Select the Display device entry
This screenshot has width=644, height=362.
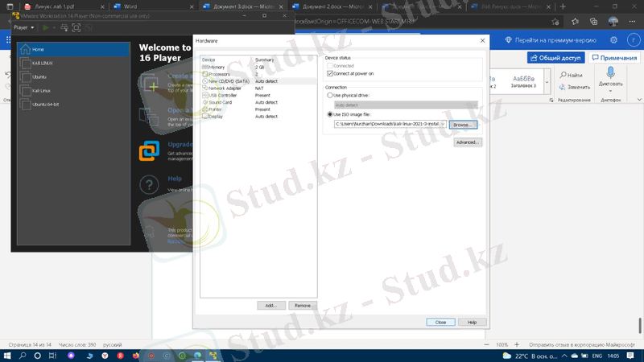215,117
